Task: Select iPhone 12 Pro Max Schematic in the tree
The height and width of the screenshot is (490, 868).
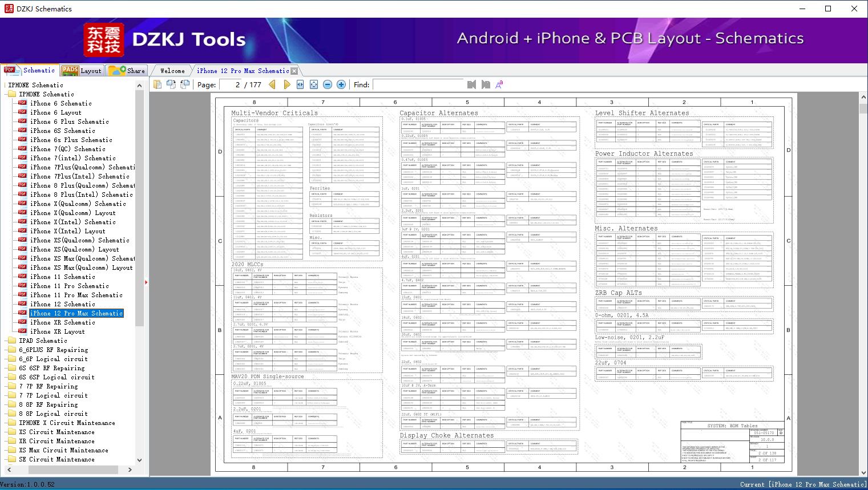Action: [76, 313]
